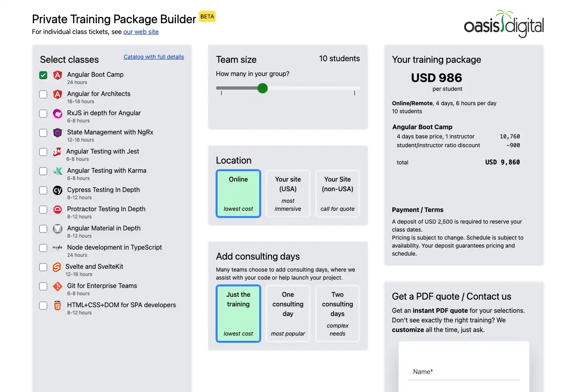
Task: Click the NgRx State Management icon
Action: click(58, 132)
